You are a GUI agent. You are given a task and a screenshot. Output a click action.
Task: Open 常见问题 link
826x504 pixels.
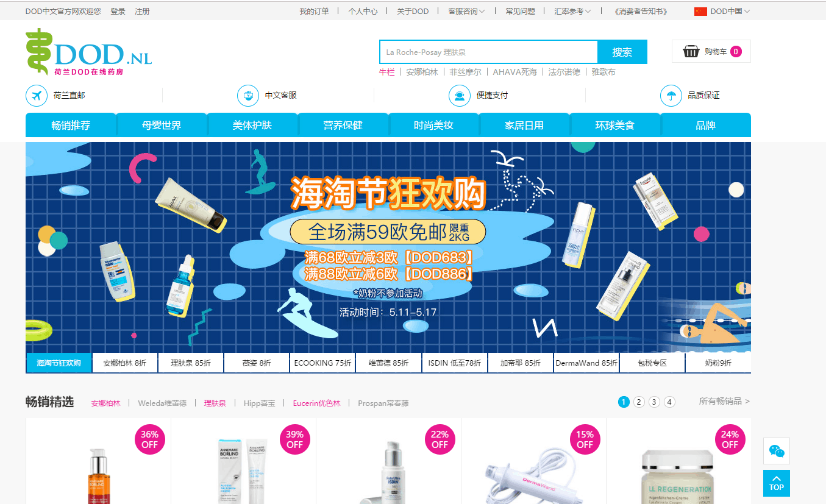[520, 11]
